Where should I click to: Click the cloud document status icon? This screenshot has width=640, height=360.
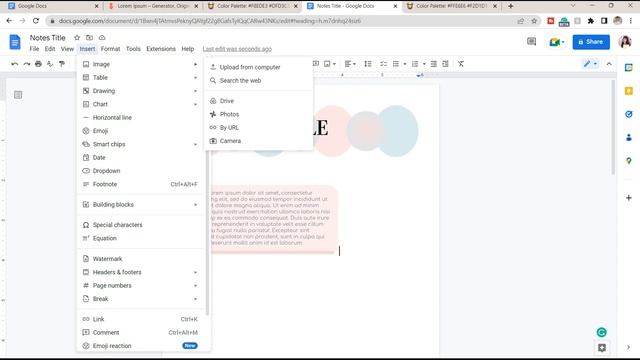point(102,38)
